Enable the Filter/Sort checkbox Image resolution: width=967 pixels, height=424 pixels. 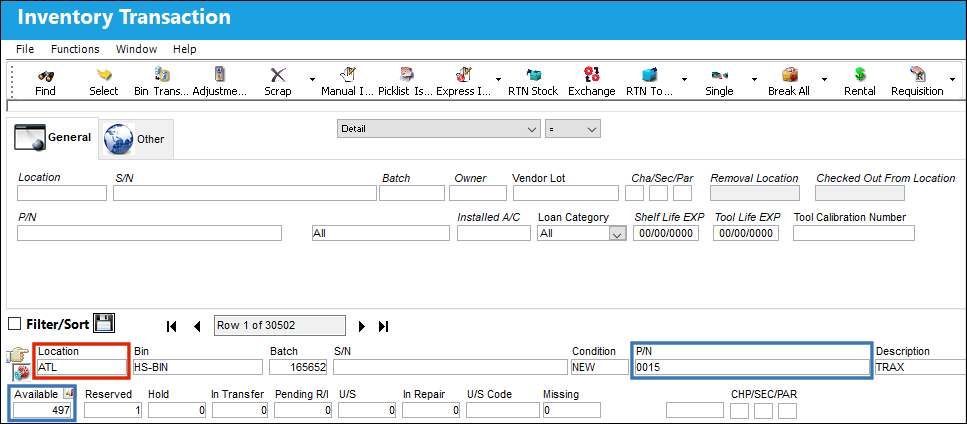click(x=15, y=324)
